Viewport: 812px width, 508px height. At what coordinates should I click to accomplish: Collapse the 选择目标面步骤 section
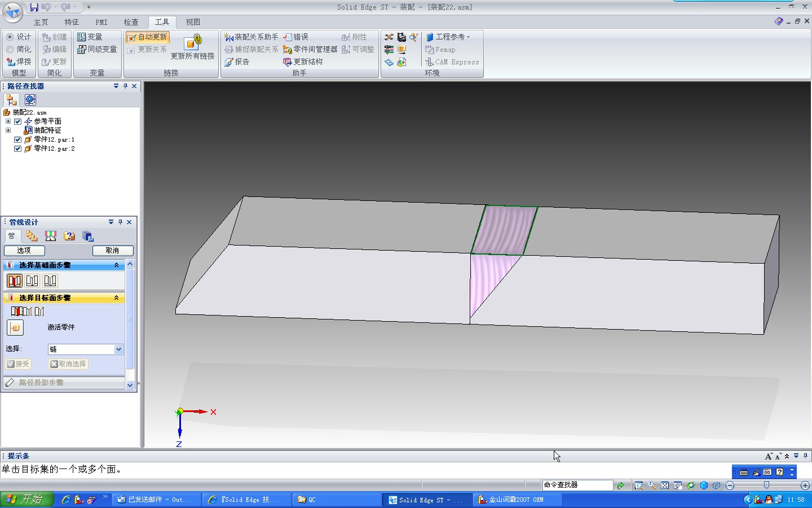click(117, 298)
